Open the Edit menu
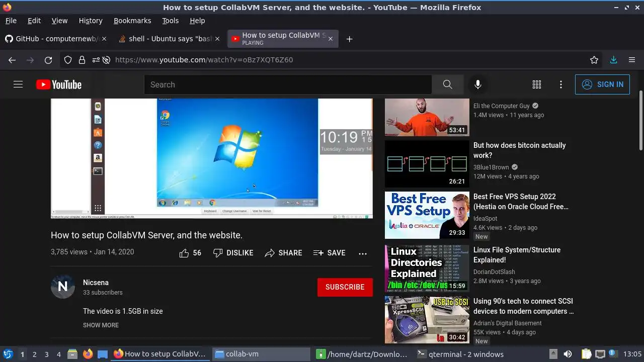Image resolution: width=644 pixels, height=362 pixels. (34, 21)
